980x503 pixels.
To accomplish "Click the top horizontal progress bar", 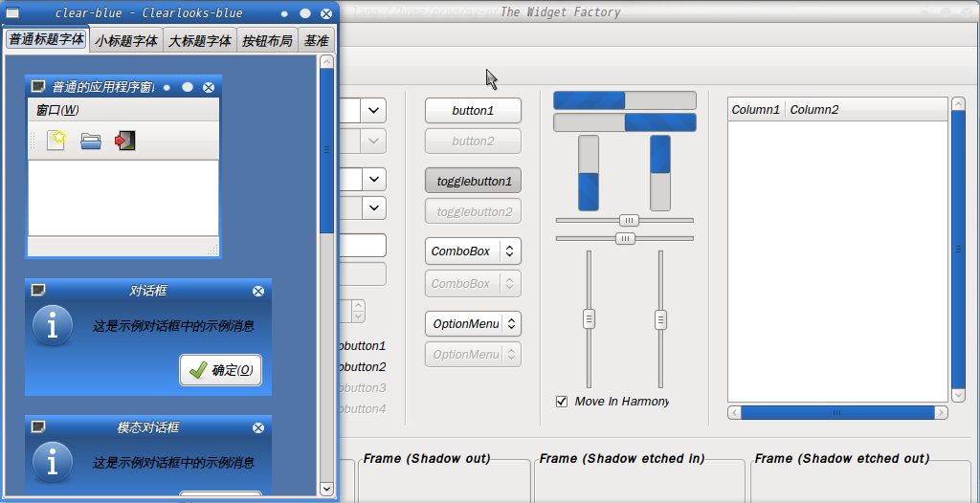I will coord(625,100).
